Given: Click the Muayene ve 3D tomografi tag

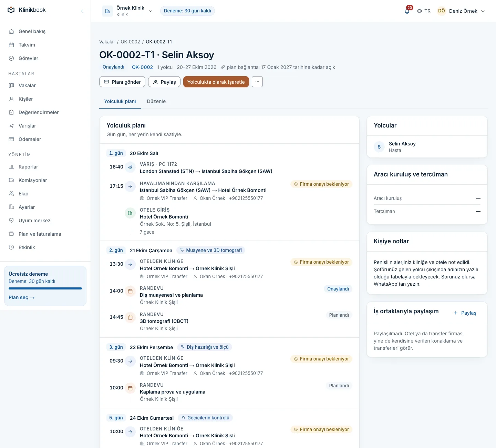Looking at the screenshot, I should pyautogui.click(x=211, y=250).
